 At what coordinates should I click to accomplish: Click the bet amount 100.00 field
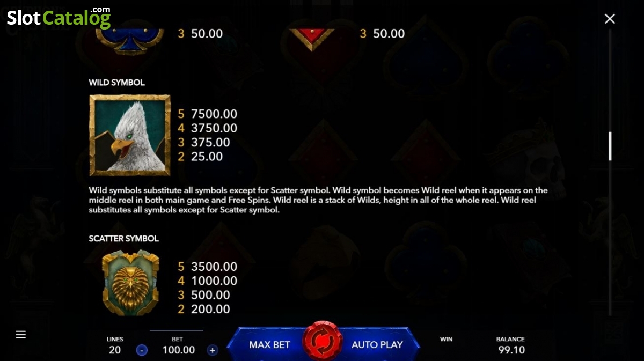tap(179, 350)
